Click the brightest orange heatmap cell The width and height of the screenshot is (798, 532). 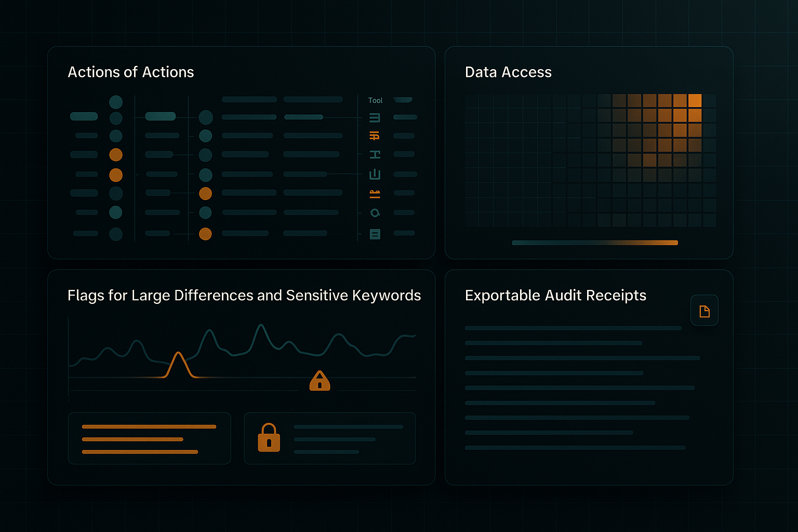695,101
